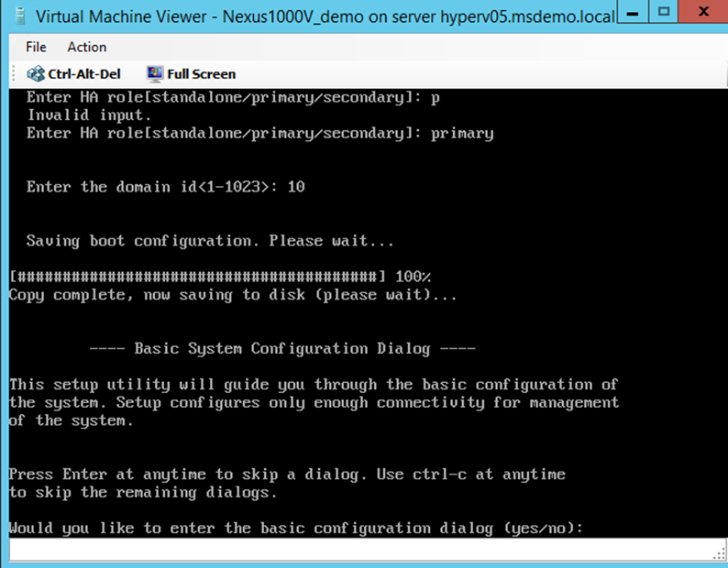
Task: Open the File menu
Action: pyautogui.click(x=36, y=47)
